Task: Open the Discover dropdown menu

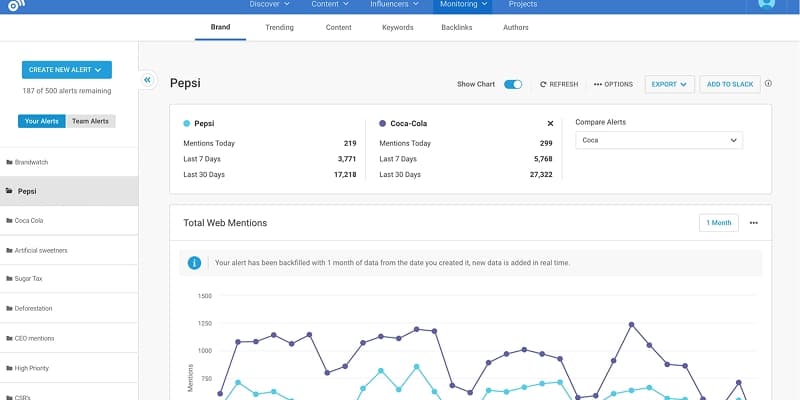Action: tap(269, 4)
